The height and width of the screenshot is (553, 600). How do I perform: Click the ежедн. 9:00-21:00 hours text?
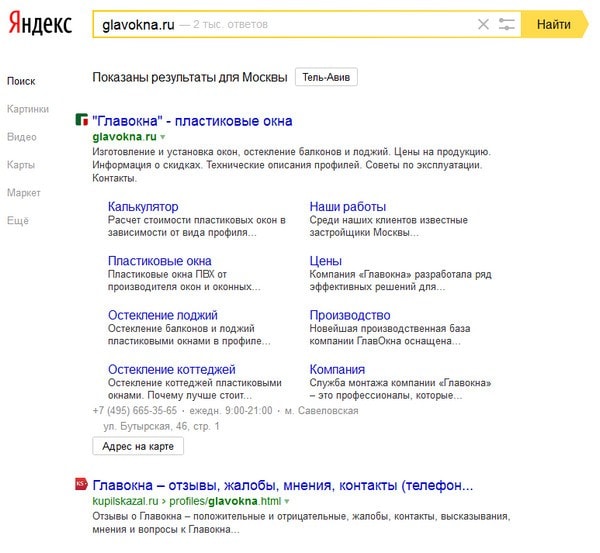[231, 411]
